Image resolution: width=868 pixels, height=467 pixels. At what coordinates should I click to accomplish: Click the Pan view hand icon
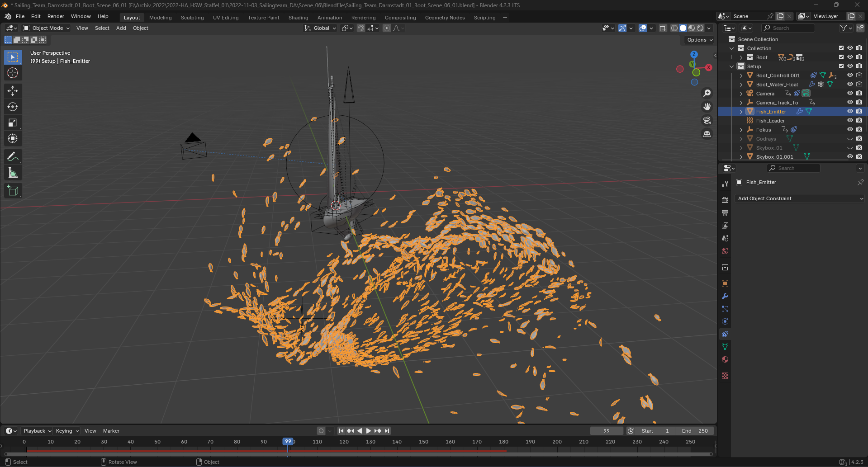pyautogui.click(x=707, y=107)
